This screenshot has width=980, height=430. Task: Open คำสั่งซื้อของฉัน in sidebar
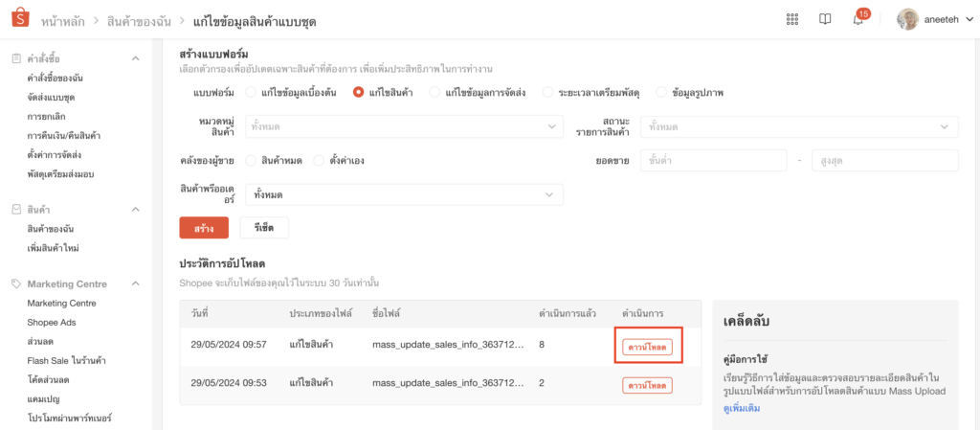[x=56, y=79]
